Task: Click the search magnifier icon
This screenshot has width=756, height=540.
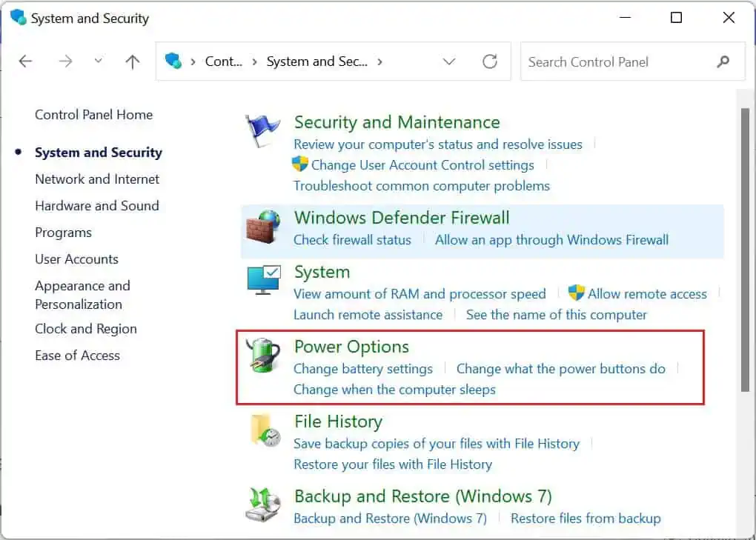Action: click(x=723, y=61)
